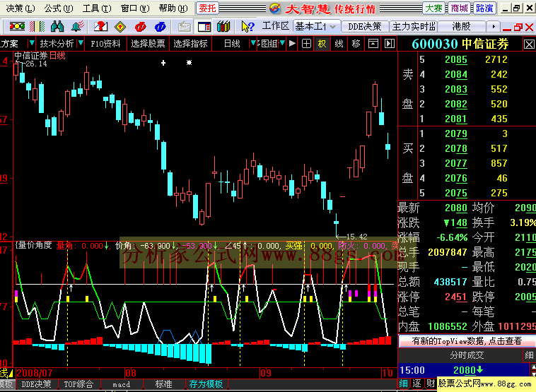Image resolution: width=536 pixels, height=392 pixels.
Task: Open the 窗口 menu
Action: click(x=135, y=8)
